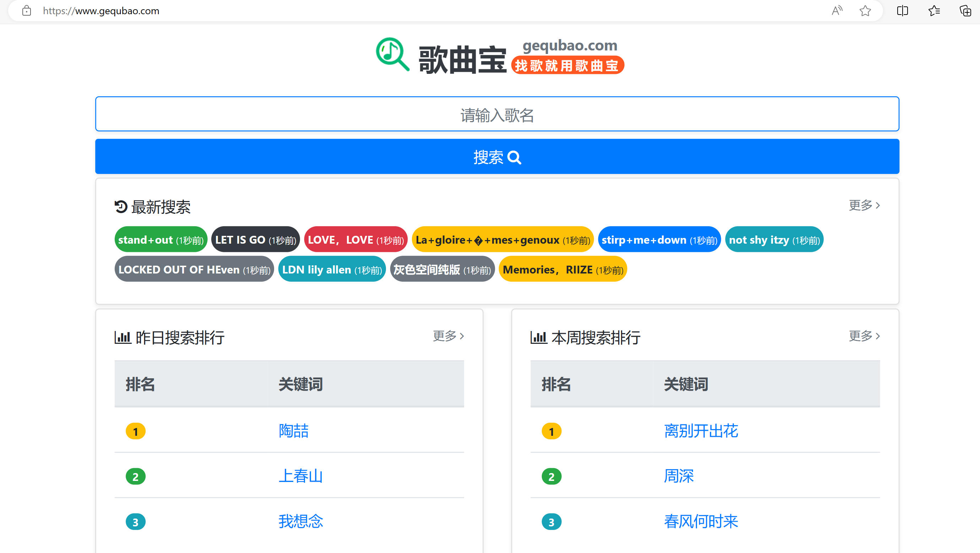Expand 更多 for 昨日搜索排行
The image size is (980, 553).
tap(448, 336)
